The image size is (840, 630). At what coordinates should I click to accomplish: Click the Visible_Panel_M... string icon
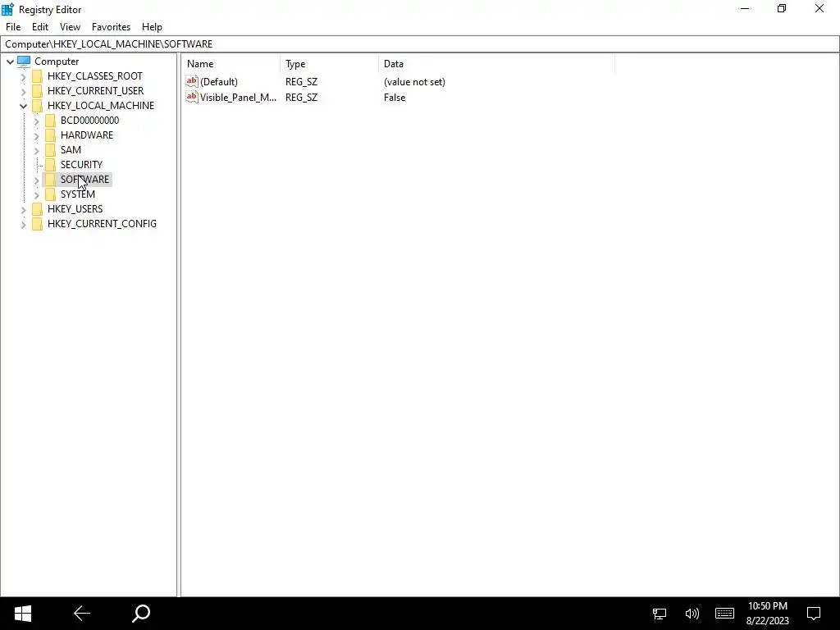(192, 97)
